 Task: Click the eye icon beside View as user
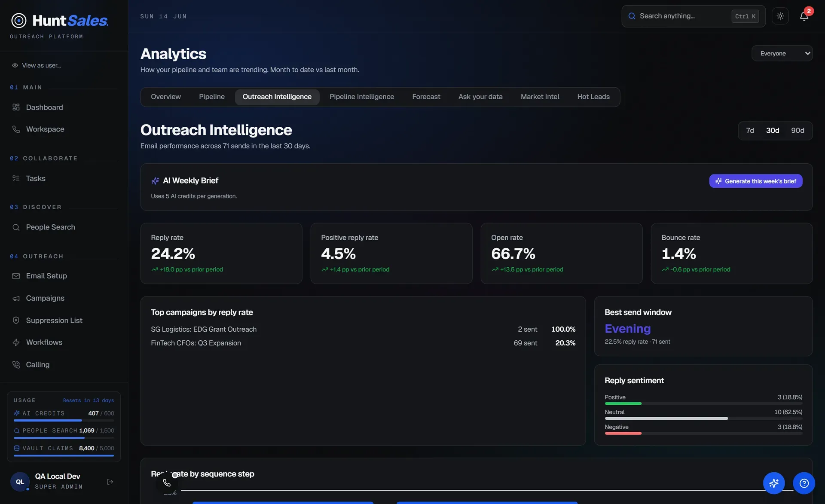point(15,65)
